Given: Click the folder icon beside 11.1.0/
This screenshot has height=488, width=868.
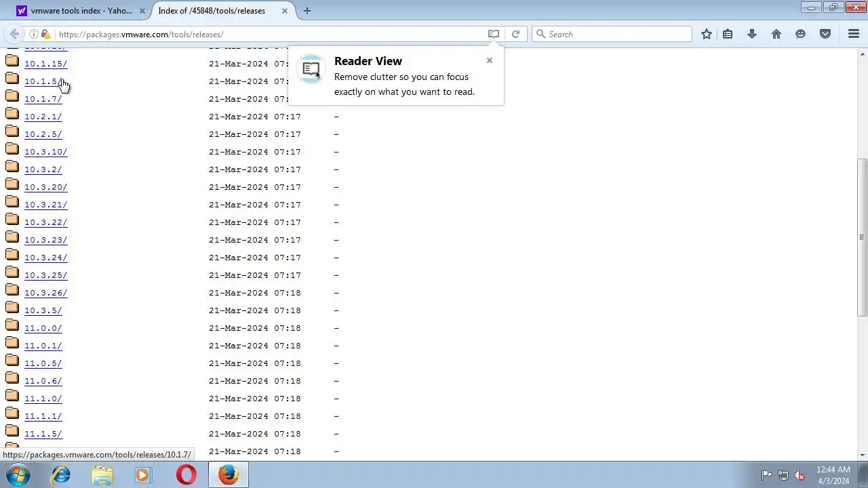Looking at the screenshot, I should click(12, 395).
